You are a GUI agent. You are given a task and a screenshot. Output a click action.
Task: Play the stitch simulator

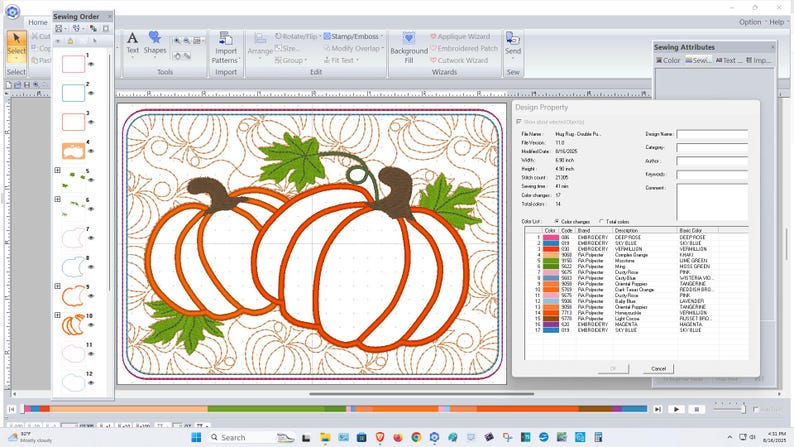coord(676,409)
